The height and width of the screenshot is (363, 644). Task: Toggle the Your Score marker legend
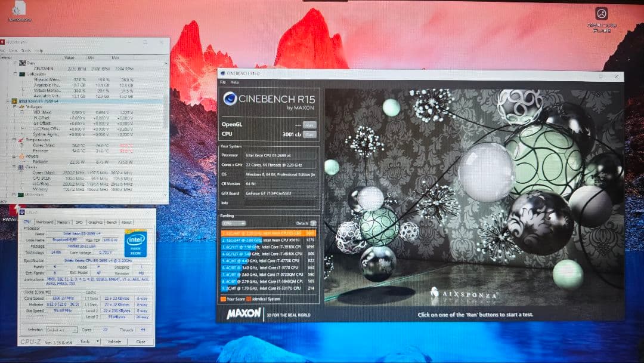pos(224,299)
